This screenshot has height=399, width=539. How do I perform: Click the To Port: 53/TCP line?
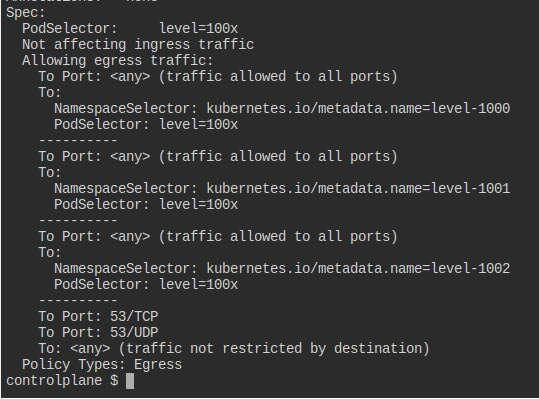[98, 317]
